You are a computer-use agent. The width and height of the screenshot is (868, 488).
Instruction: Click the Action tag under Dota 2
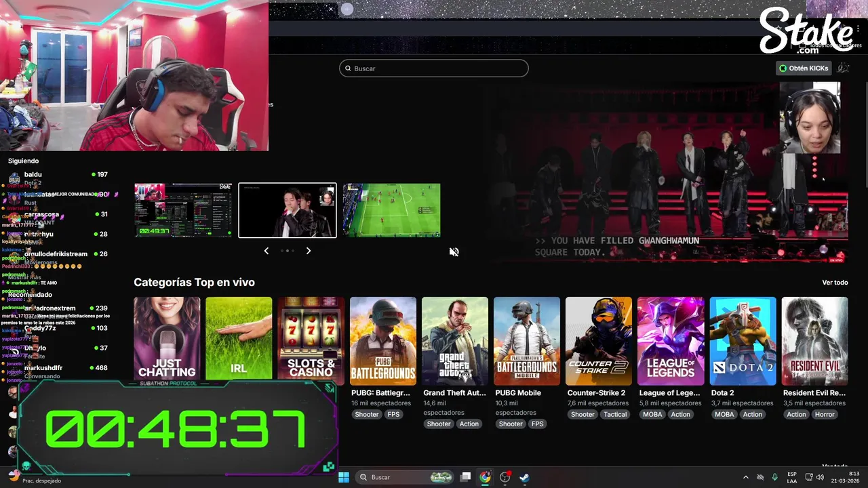click(x=752, y=415)
